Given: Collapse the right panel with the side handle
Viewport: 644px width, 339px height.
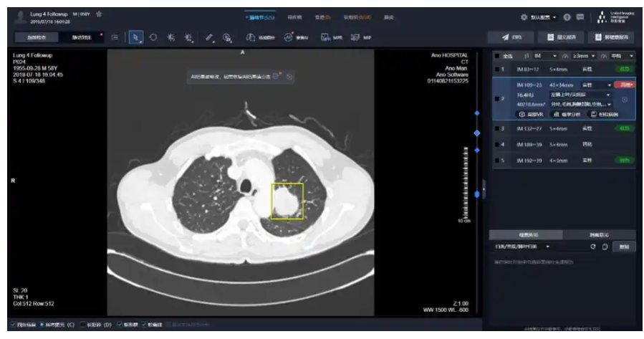Looking at the screenshot, I should (x=484, y=189).
